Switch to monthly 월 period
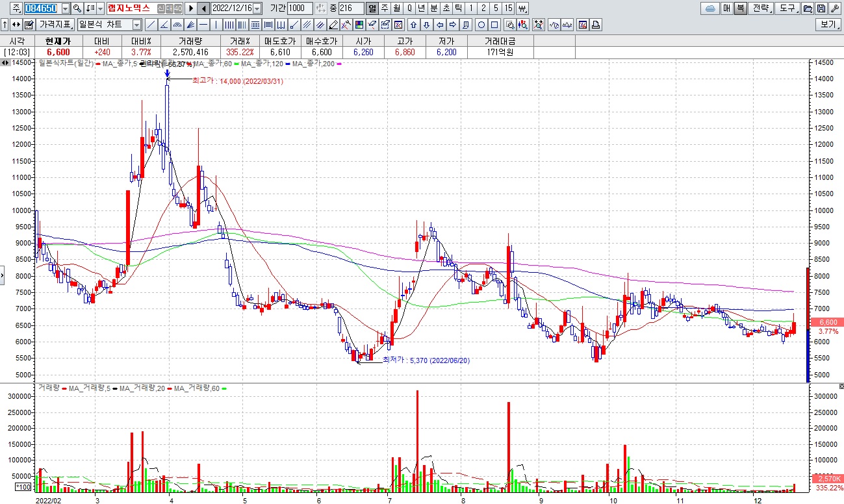844x504 pixels. tap(396, 8)
